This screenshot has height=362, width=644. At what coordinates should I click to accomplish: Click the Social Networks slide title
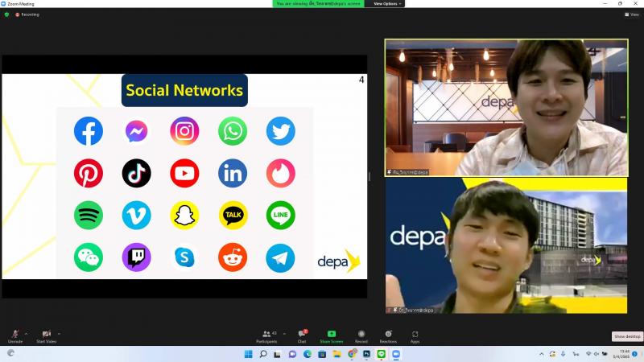pos(184,90)
